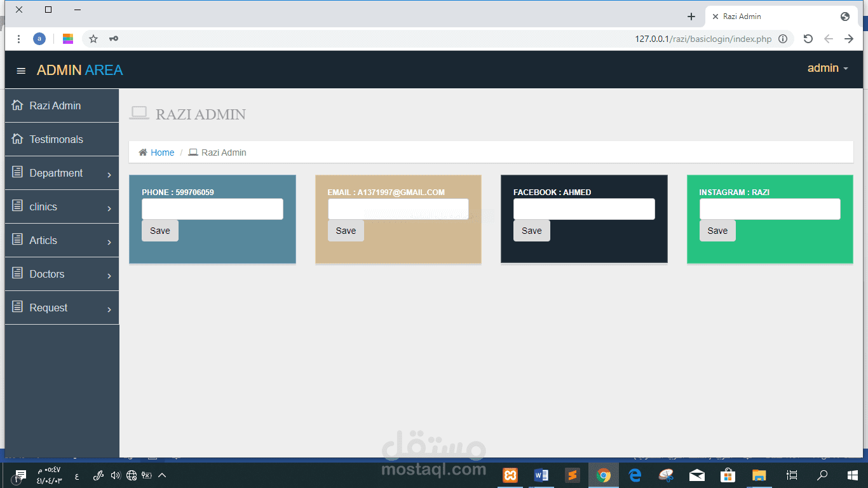
Task: Open a new browser tab
Action: tap(691, 17)
